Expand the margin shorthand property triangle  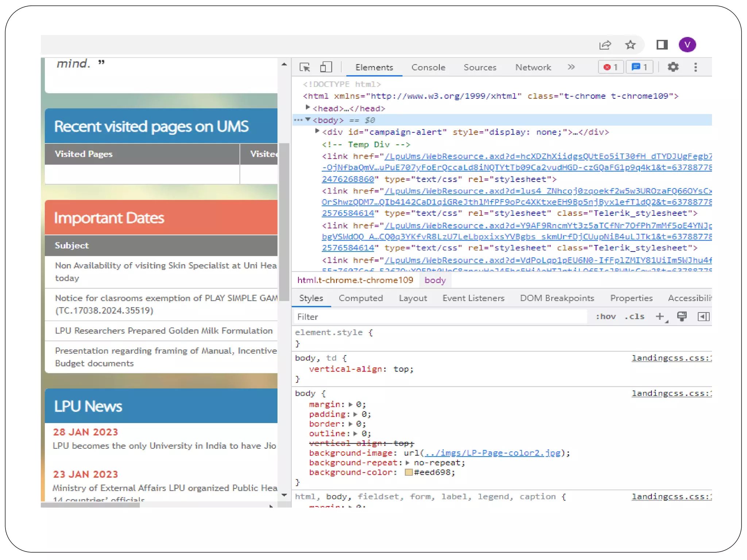(351, 404)
